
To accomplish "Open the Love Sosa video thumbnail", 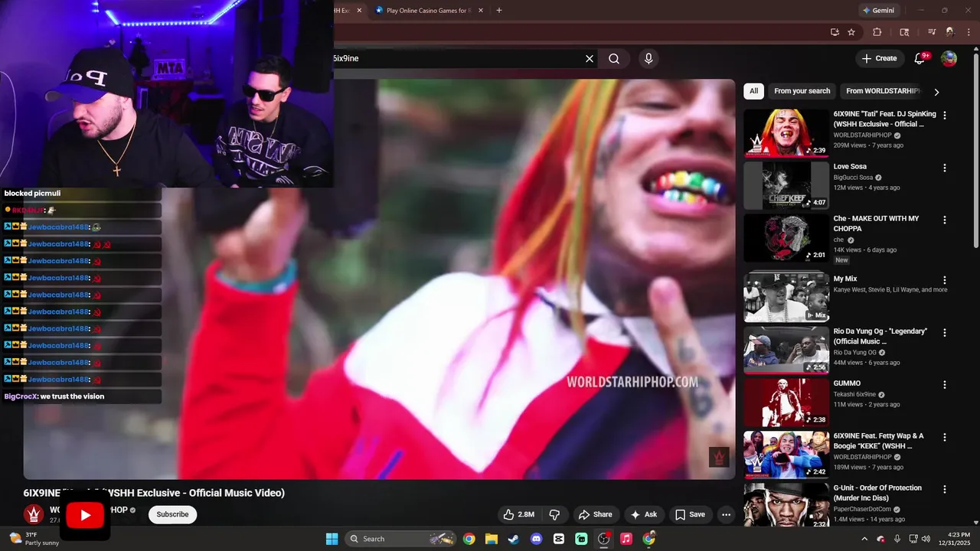I will [x=786, y=185].
